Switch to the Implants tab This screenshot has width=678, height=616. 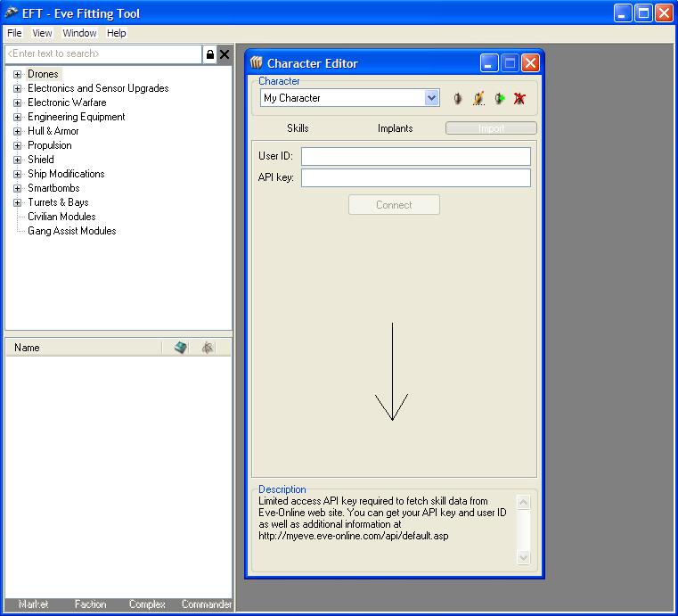395,128
